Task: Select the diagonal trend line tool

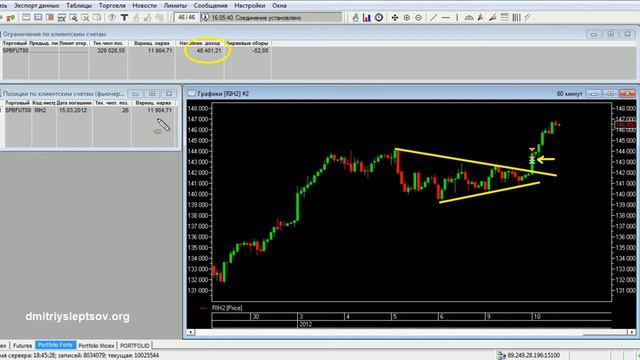Action: tap(434, 18)
